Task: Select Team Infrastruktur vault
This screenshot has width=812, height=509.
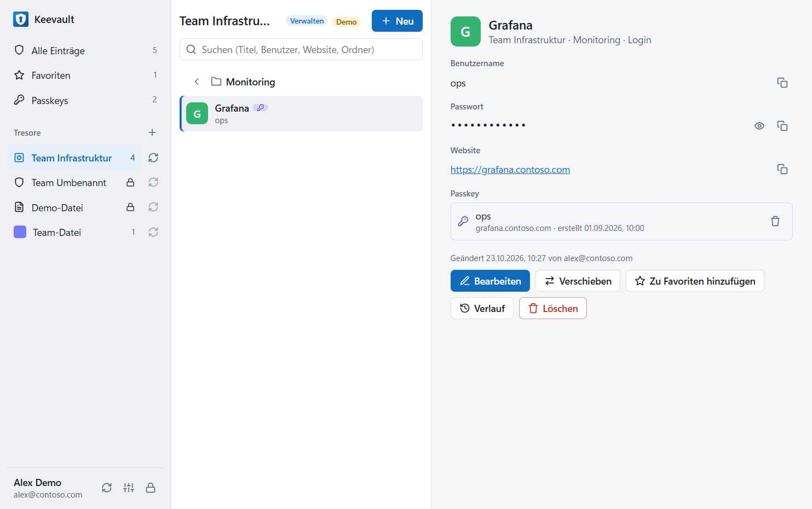Action: click(x=74, y=158)
